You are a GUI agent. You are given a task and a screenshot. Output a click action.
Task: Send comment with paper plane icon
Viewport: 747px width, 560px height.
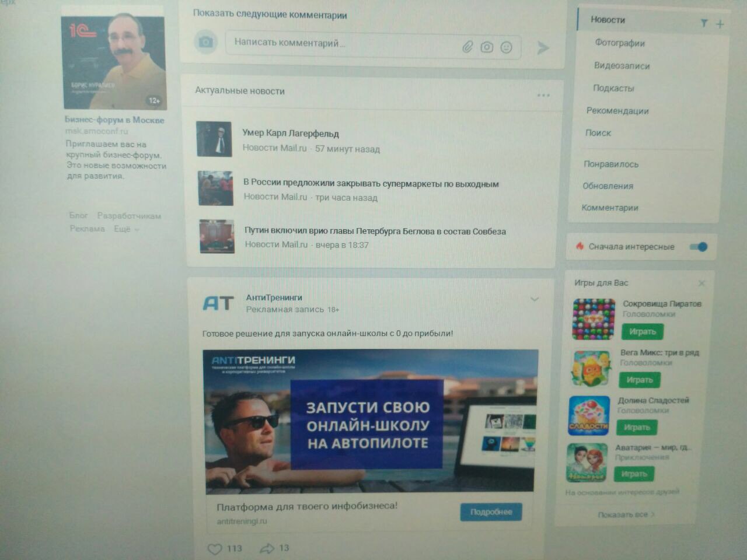(x=543, y=48)
